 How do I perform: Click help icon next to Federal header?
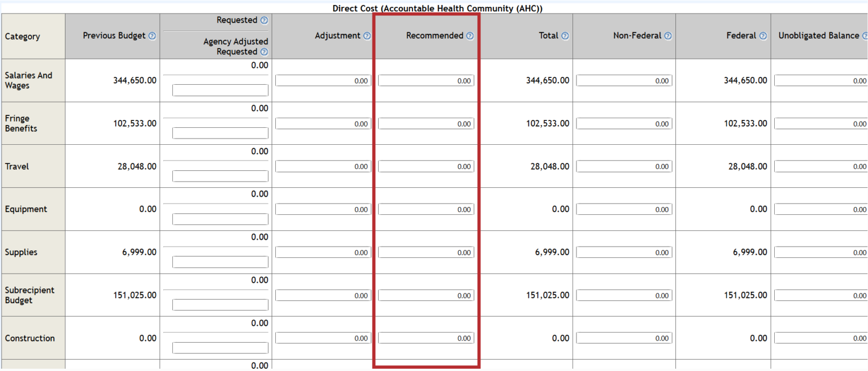(x=763, y=36)
